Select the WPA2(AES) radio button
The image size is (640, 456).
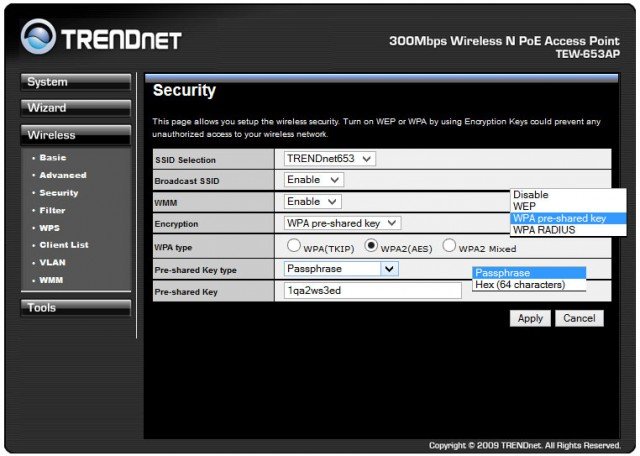[371, 245]
